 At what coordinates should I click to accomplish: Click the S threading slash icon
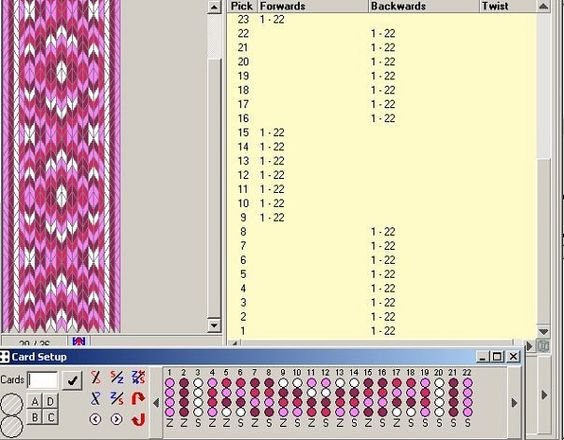pyautogui.click(x=96, y=377)
